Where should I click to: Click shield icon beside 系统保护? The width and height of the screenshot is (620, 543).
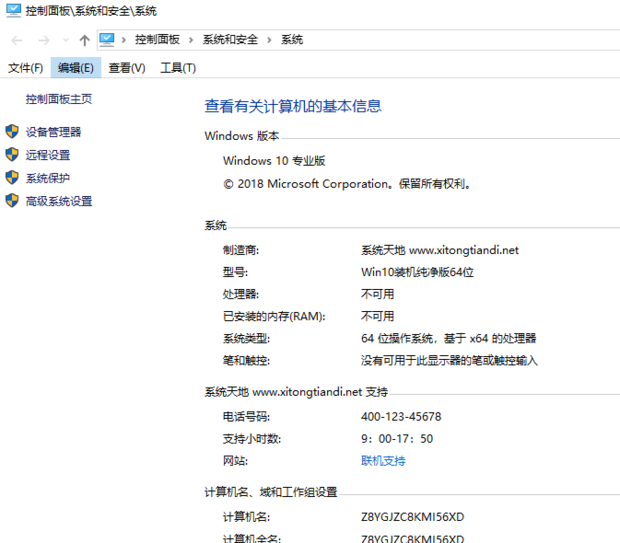tap(12, 177)
